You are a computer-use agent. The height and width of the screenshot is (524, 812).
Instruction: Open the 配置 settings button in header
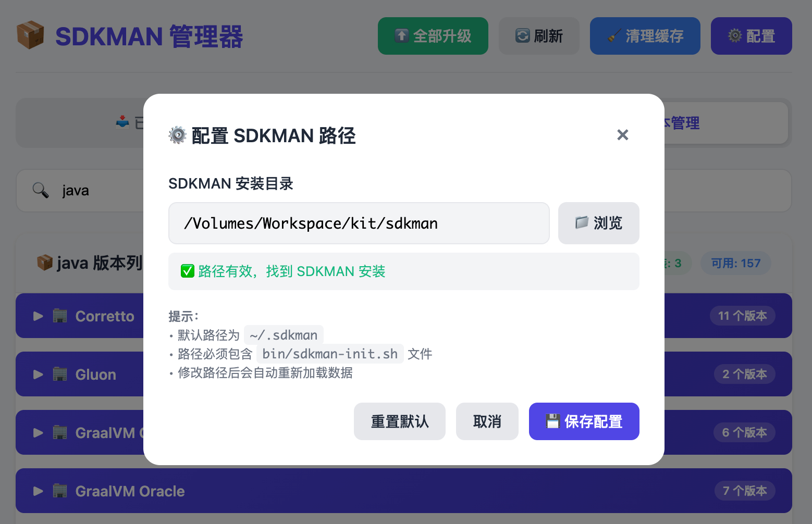coord(751,36)
